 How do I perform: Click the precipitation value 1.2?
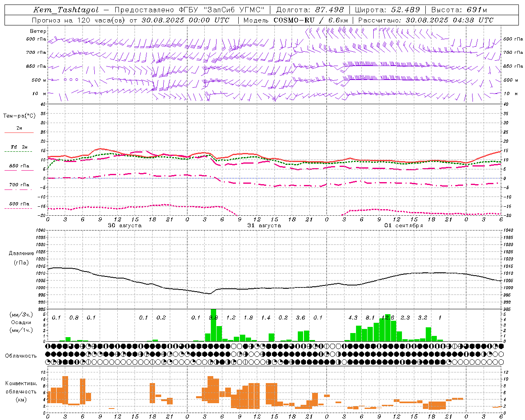pyautogui.click(x=231, y=318)
